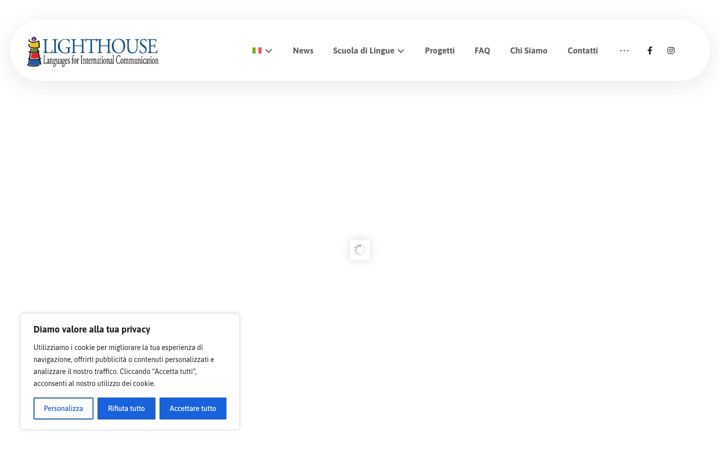This screenshot has width=720, height=450.
Task: Open the FAQ page
Action: tap(482, 51)
